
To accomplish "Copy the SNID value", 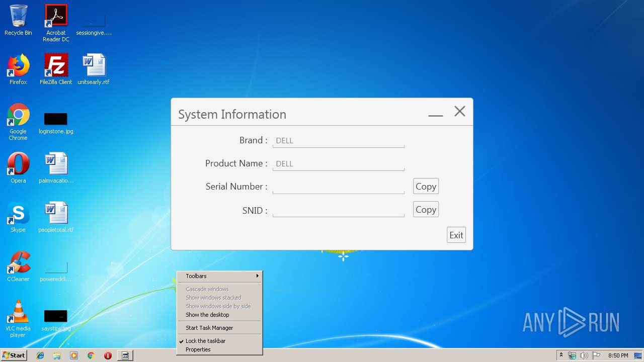I will tap(426, 209).
